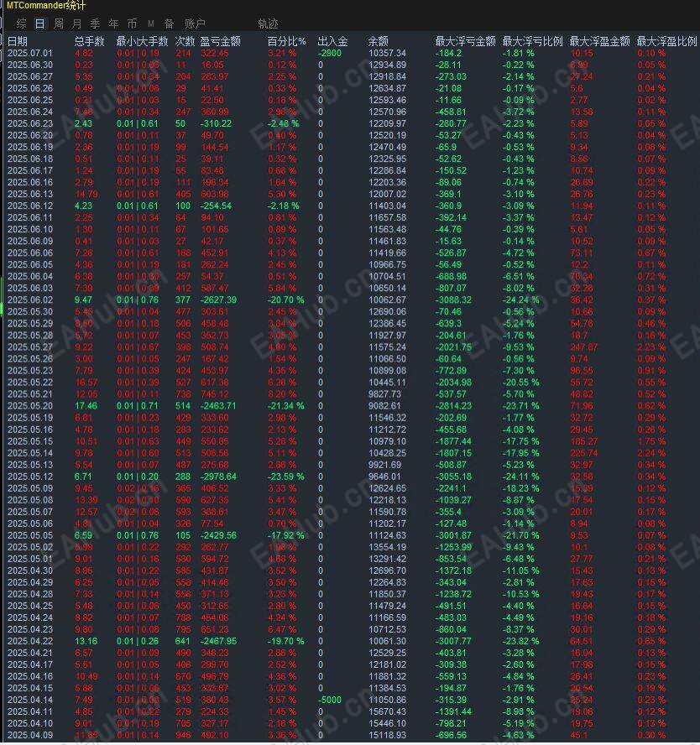Click the -2900 withdrawal value
Screen dimensions: 700x745
click(330, 53)
